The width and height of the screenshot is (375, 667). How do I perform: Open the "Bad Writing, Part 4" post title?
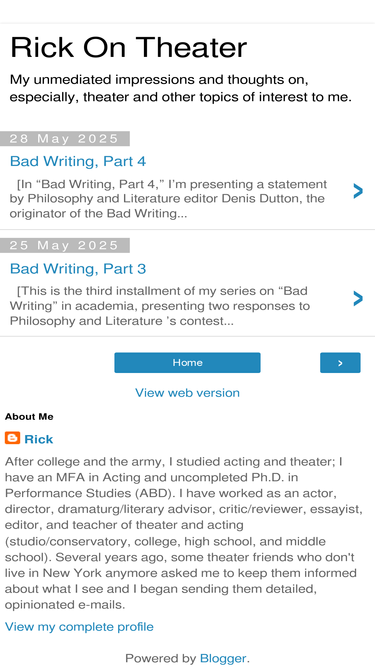(x=78, y=161)
